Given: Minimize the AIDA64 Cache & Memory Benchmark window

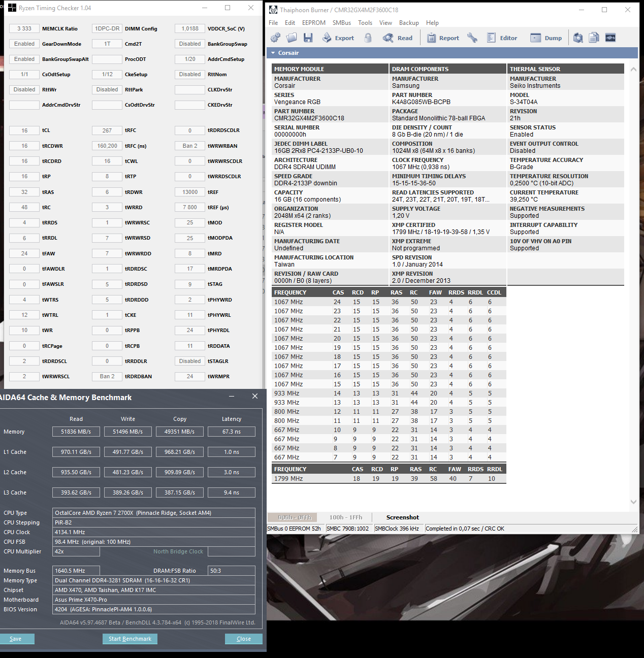Looking at the screenshot, I should point(232,397).
